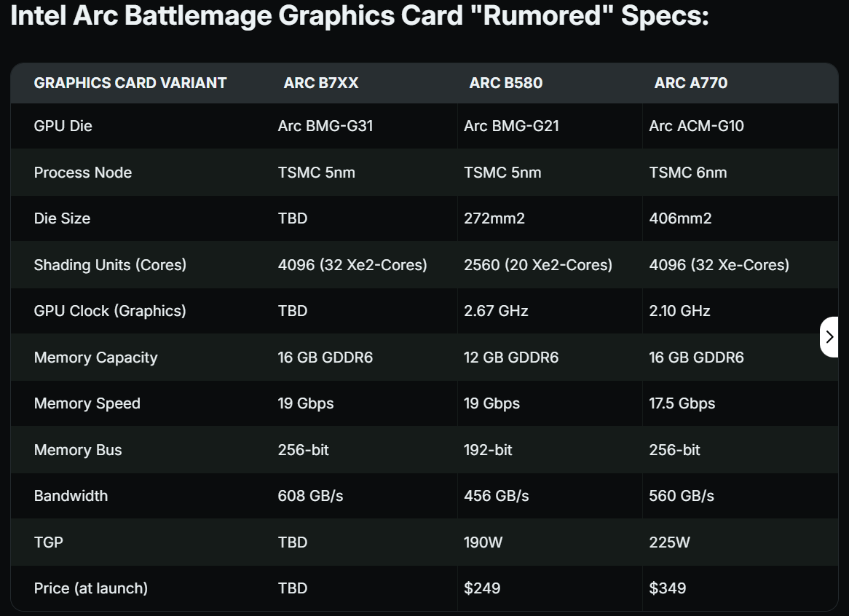The image size is (849, 616).
Task: Click the 190W TGP cell
Action: click(483, 542)
